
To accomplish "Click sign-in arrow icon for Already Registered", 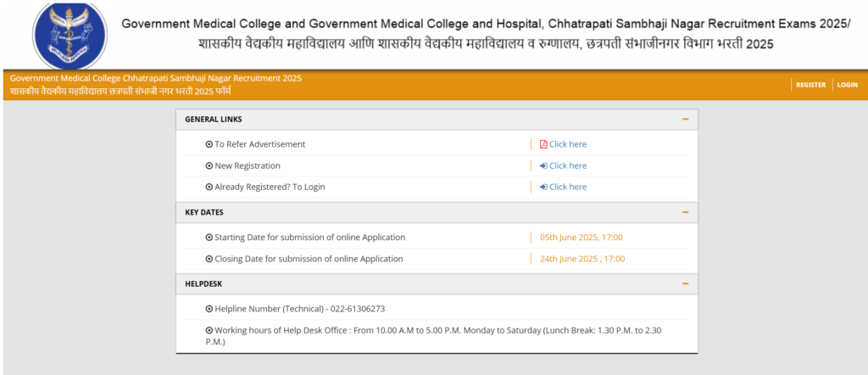I will 543,187.
